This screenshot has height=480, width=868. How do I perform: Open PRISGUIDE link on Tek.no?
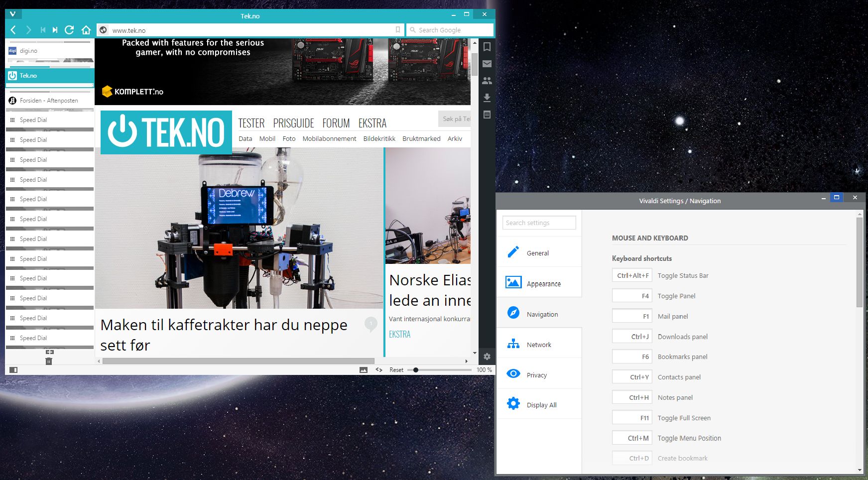[x=294, y=123]
